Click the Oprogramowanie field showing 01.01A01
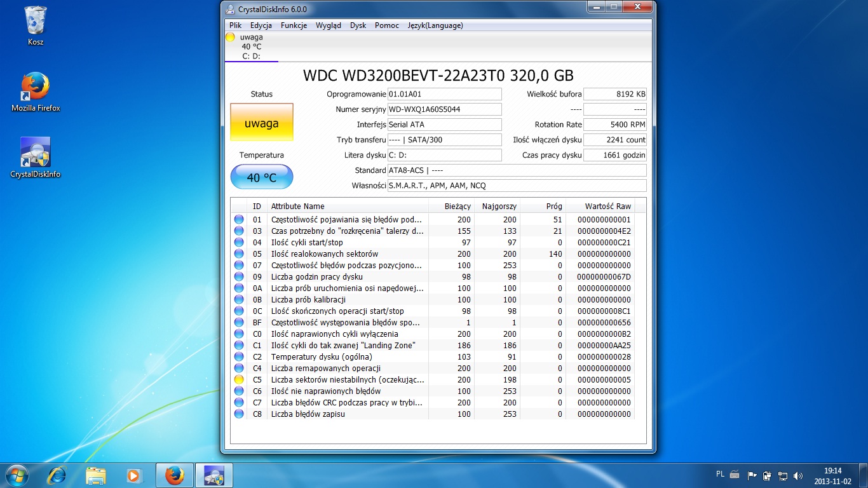 tap(444, 94)
